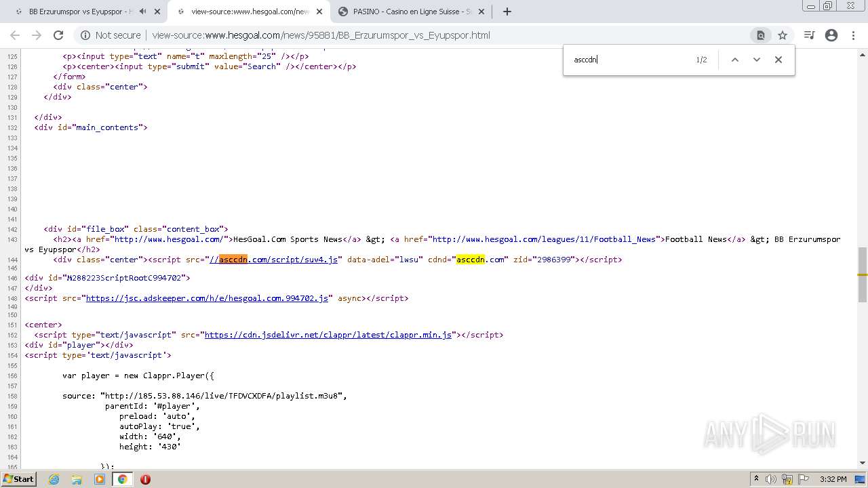Open the Football_News leagues link
Image resolution: width=868 pixels, height=488 pixels.
click(x=544, y=239)
